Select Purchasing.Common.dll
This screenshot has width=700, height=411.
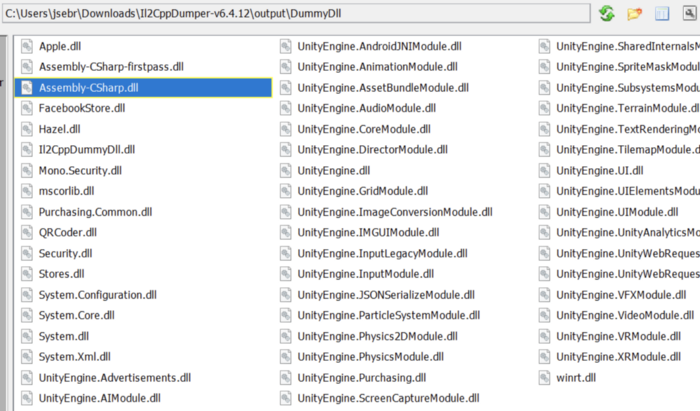(95, 212)
